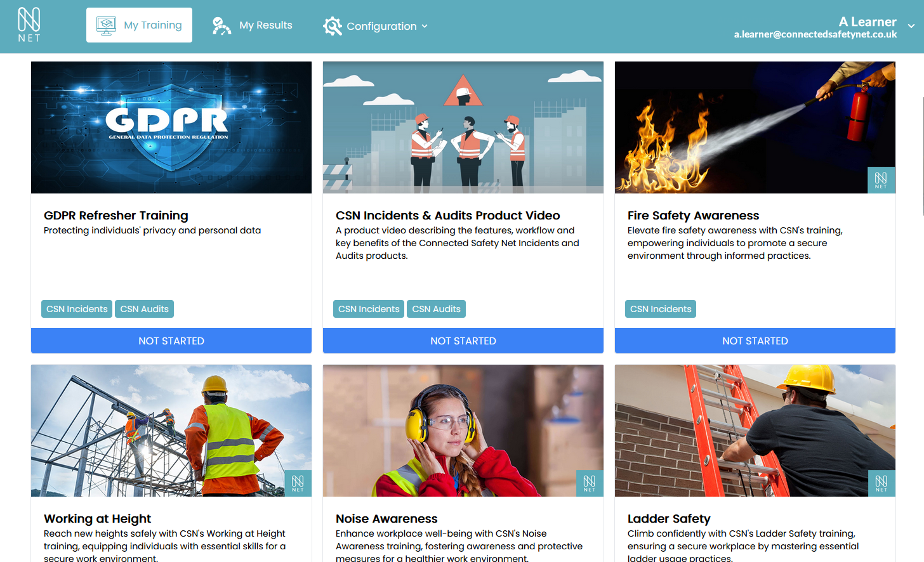Click the 'Reach new heights safely' description
The image size is (924, 562).
tap(165, 546)
